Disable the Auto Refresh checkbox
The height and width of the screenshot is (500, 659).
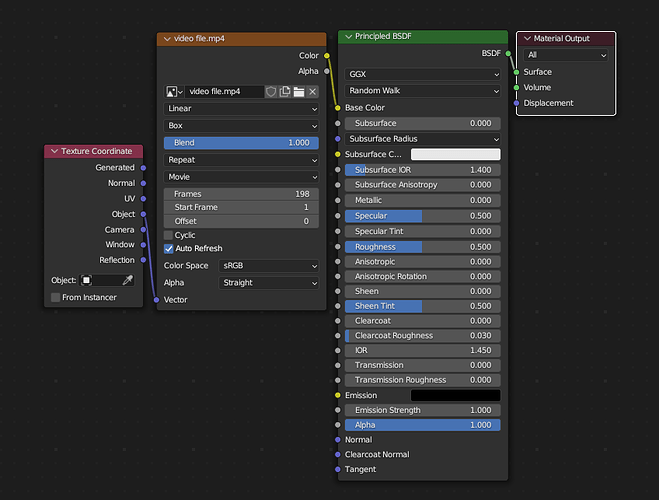[x=169, y=249]
